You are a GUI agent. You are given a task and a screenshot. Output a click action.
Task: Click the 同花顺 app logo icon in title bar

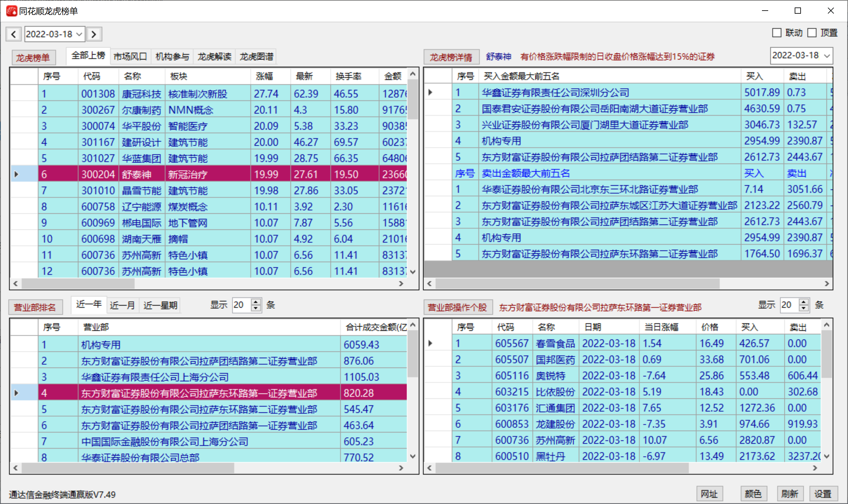tap(12, 11)
